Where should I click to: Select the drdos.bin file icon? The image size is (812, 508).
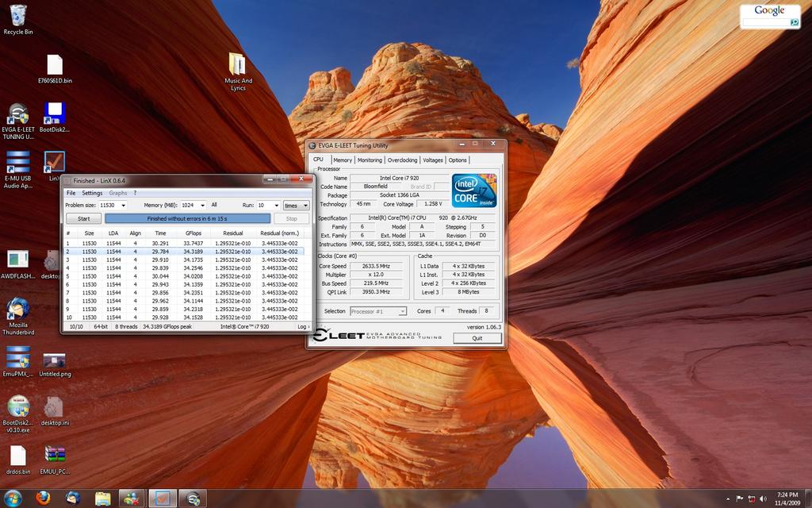tap(18, 460)
